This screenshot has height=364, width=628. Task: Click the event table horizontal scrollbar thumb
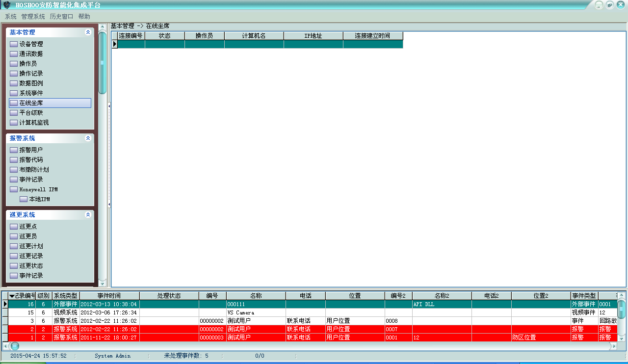15,346
